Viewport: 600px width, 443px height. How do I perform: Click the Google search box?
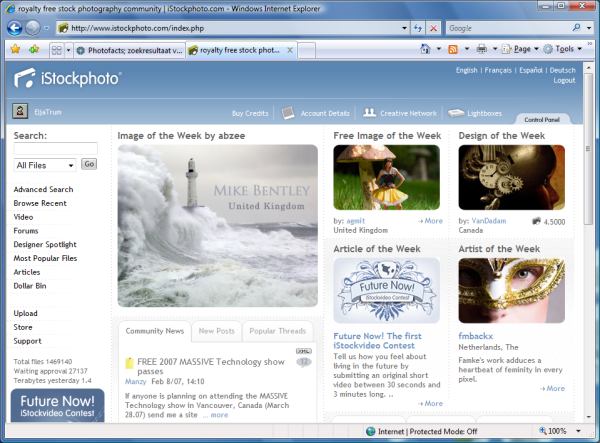[509, 28]
